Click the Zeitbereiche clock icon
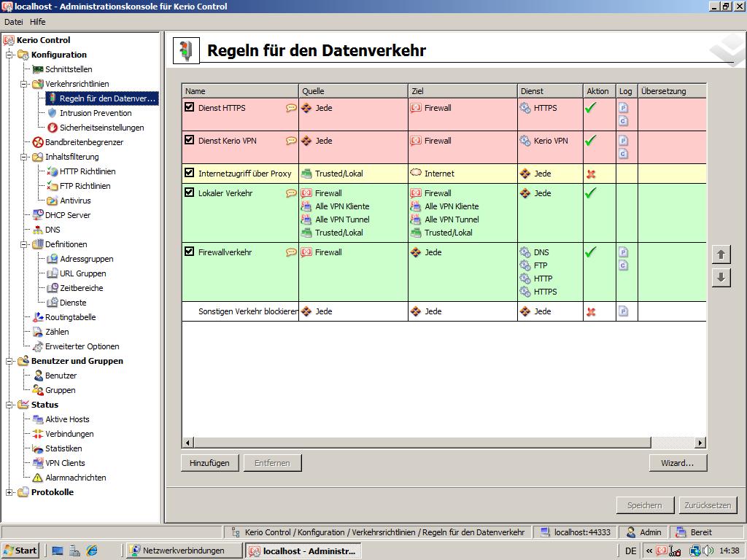 click(x=53, y=288)
